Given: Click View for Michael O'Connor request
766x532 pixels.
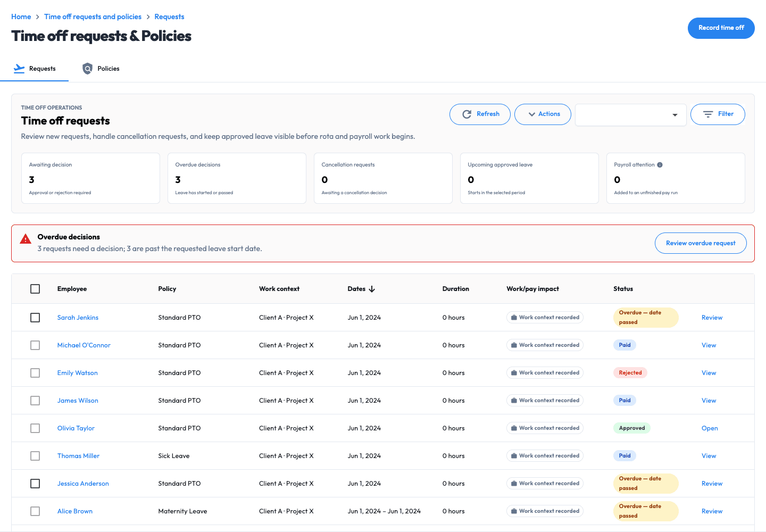Looking at the screenshot, I should (x=709, y=345).
